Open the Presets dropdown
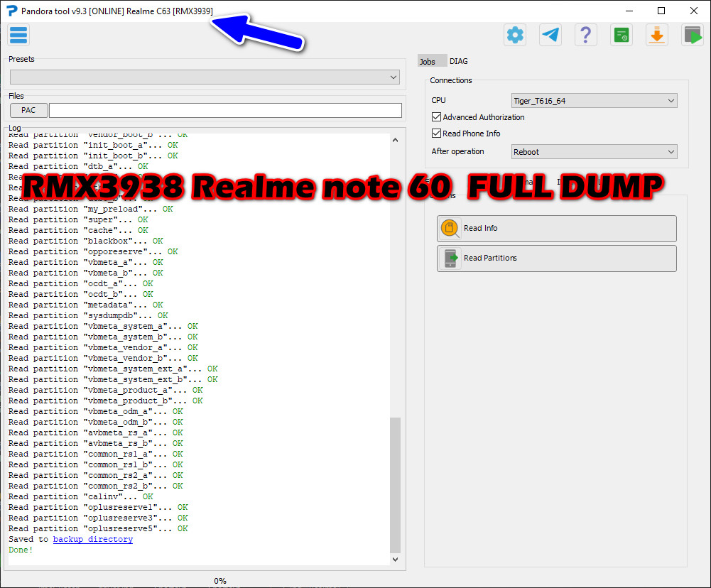The height and width of the screenshot is (588, 711). point(205,77)
